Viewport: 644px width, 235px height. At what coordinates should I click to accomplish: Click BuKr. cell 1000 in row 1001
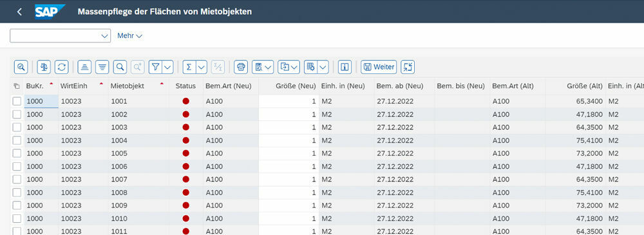tap(41, 101)
